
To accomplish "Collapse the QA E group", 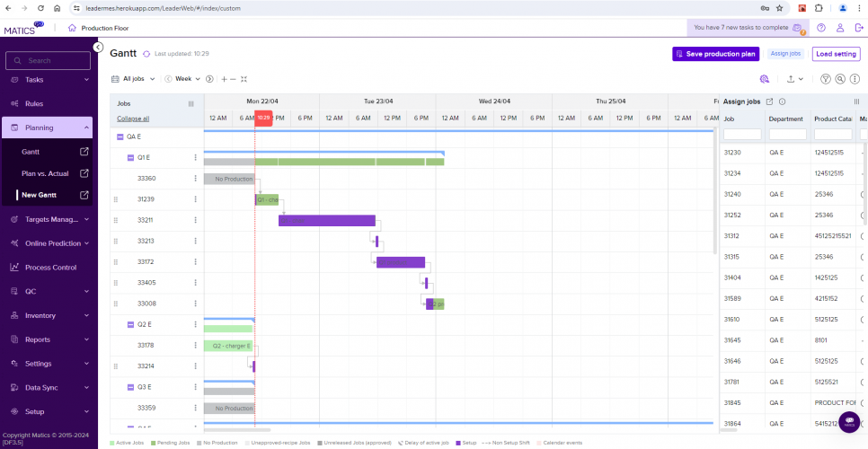I will tap(120, 136).
